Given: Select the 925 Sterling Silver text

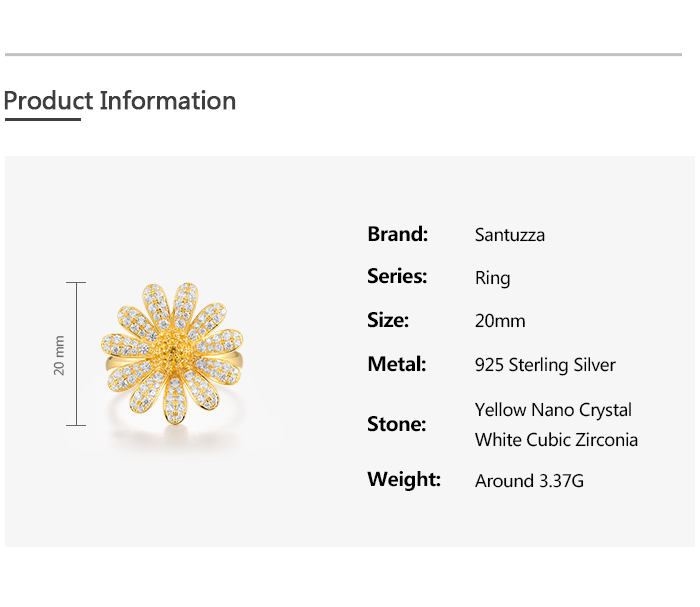Looking at the screenshot, I should 545,365.
